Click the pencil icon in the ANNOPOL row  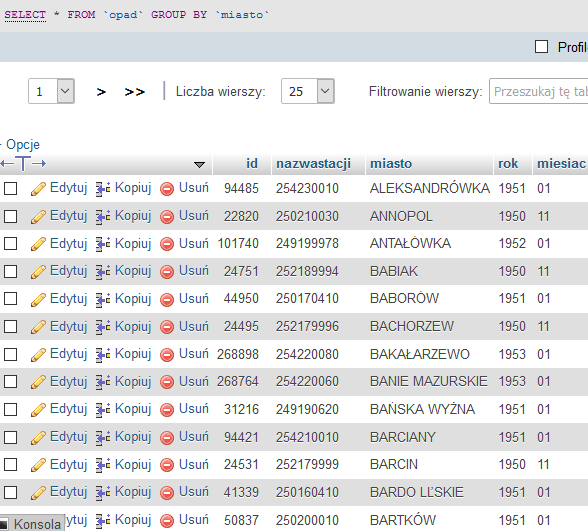point(38,216)
